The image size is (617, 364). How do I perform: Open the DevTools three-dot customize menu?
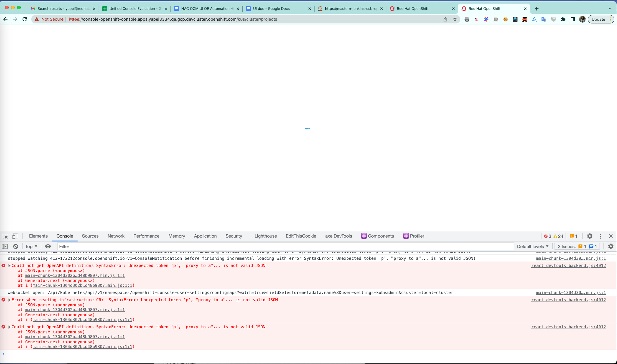click(x=600, y=236)
